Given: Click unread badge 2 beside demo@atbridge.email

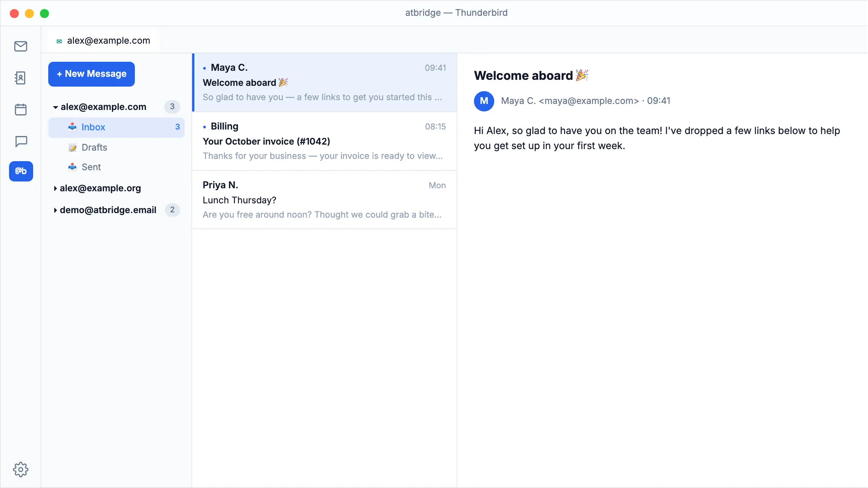Looking at the screenshot, I should (172, 210).
